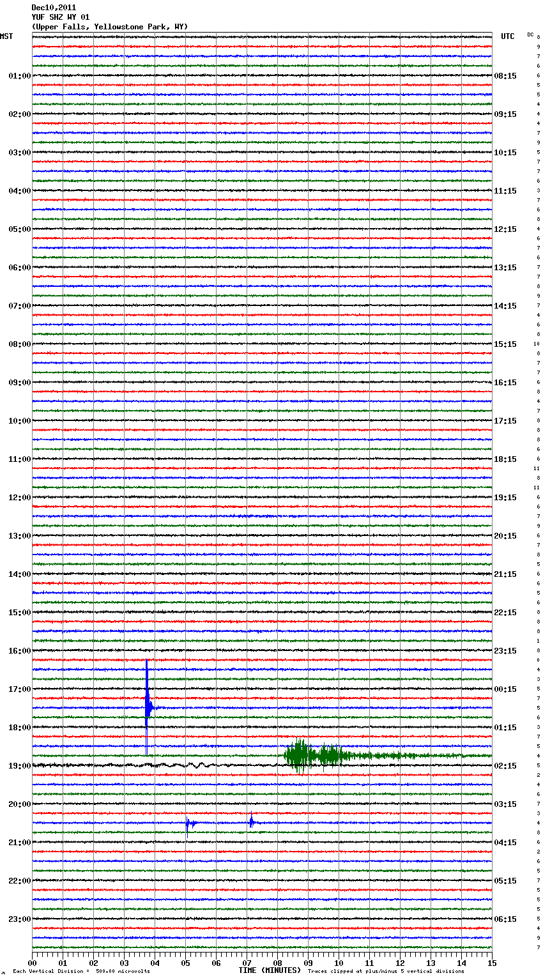Click the 23:00 MST row label
The height and width of the screenshot is (980, 543).
(19, 919)
